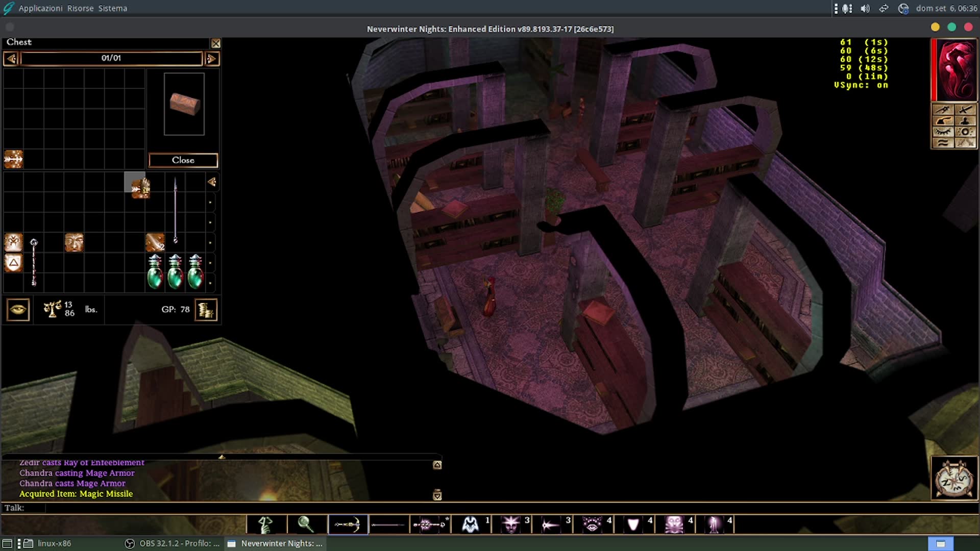The width and height of the screenshot is (980, 551).
Task: Open the compass-tool icon in the menu grid
Action: [943, 109]
